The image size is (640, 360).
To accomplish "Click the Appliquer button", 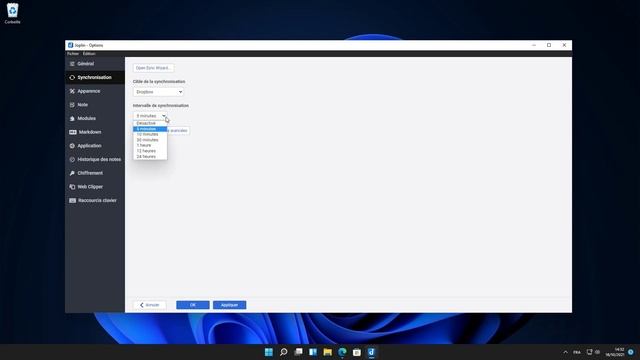I will point(229,305).
